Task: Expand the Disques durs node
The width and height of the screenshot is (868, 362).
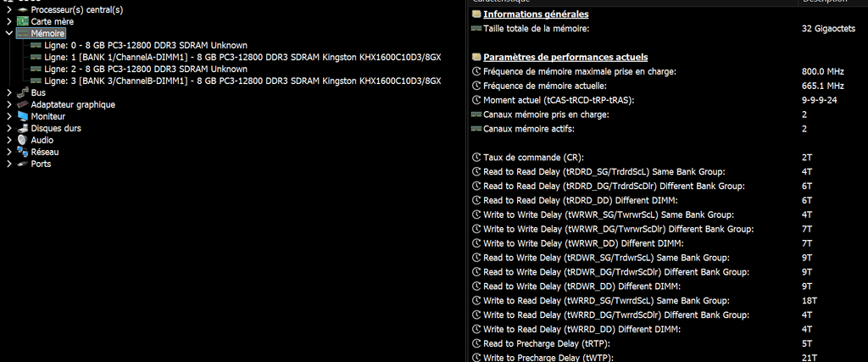Action: pos(8,128)
